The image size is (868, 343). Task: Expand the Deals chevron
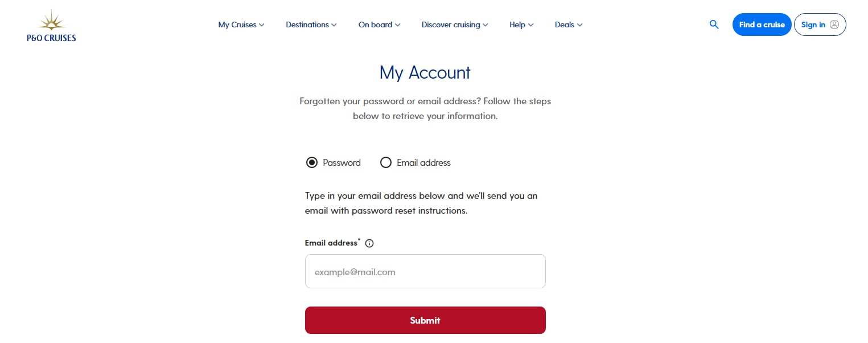tap(579, 25)
